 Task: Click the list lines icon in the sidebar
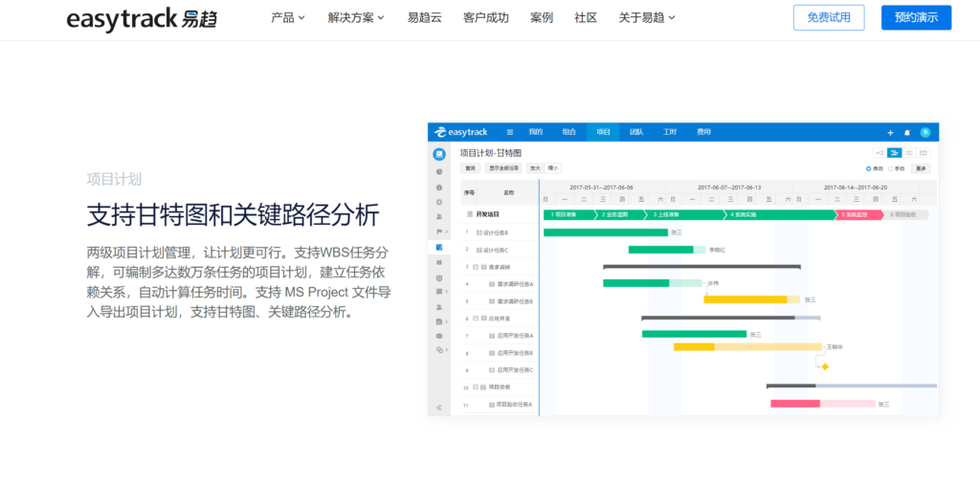tap(438, 291)
